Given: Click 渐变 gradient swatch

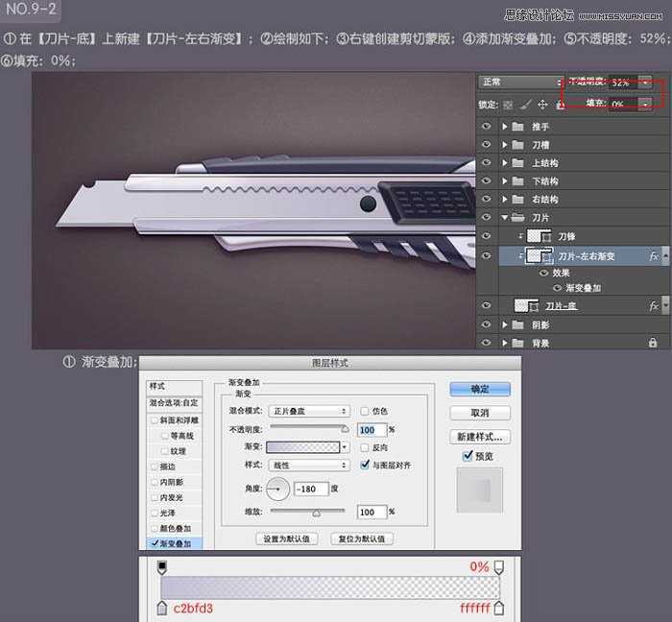Looking at the screenshot, I should tap(303, 447).
